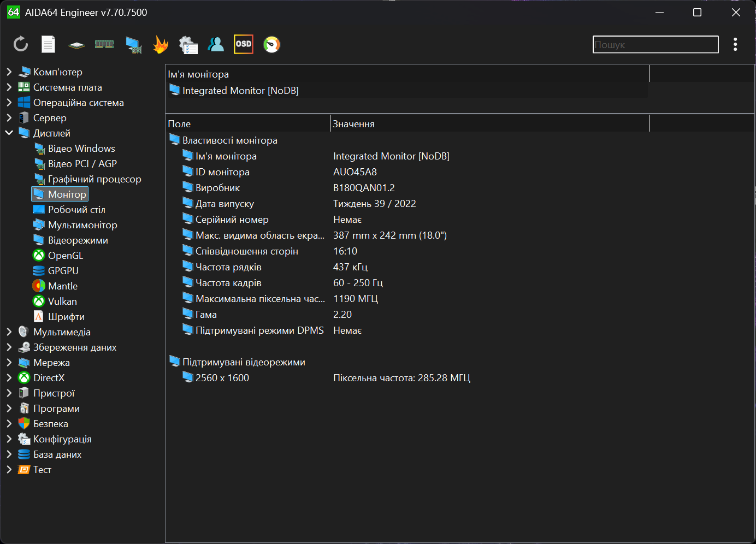This screenshot has width=756, height=544.
Task: Select Відеорежими in the display tree
Action: coord(78,240)
